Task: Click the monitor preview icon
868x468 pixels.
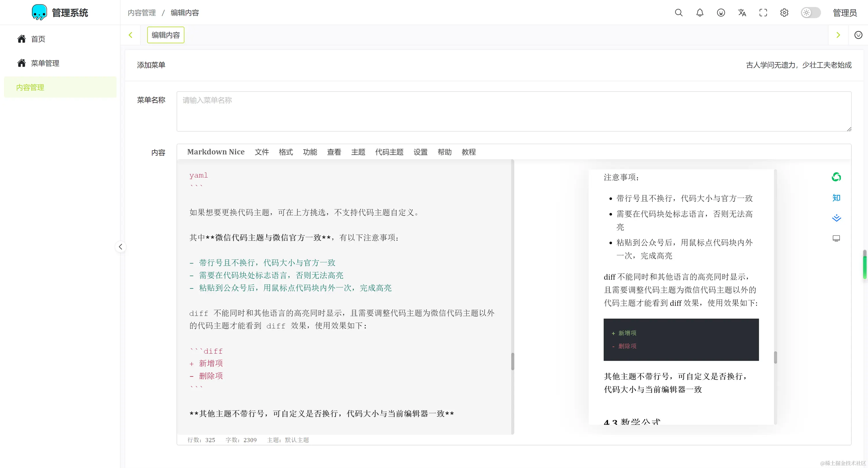Action: 836,238
